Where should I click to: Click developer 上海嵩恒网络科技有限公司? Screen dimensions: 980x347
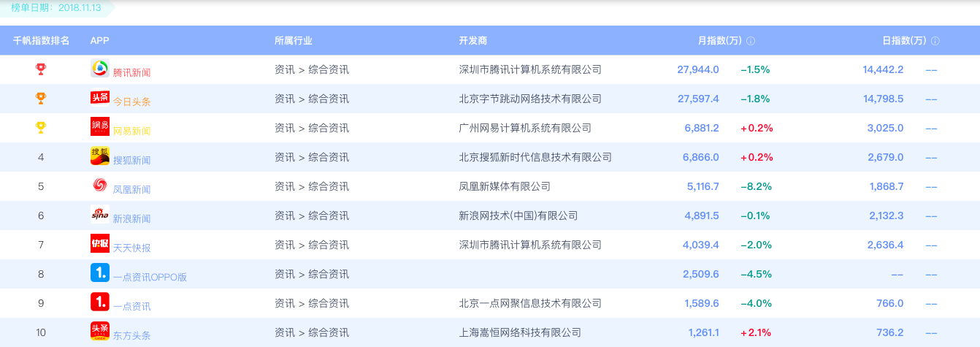[520, 332]
